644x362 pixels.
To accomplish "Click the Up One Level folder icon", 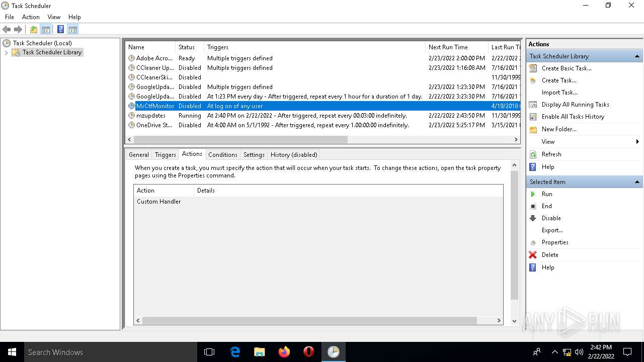I will 34,30.
